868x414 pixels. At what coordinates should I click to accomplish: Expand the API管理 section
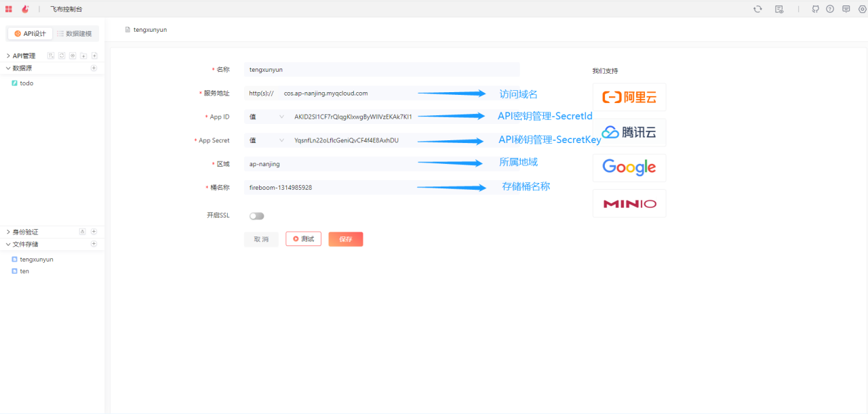click(8, 56)
